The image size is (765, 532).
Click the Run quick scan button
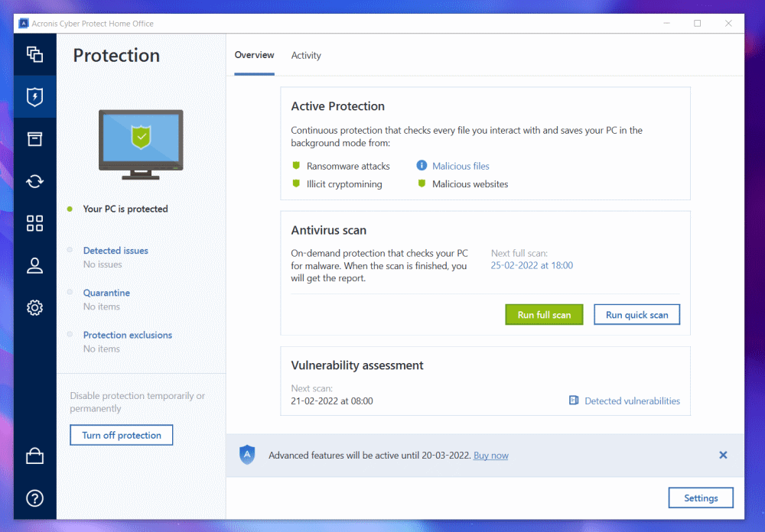click(x=636, y=315)
